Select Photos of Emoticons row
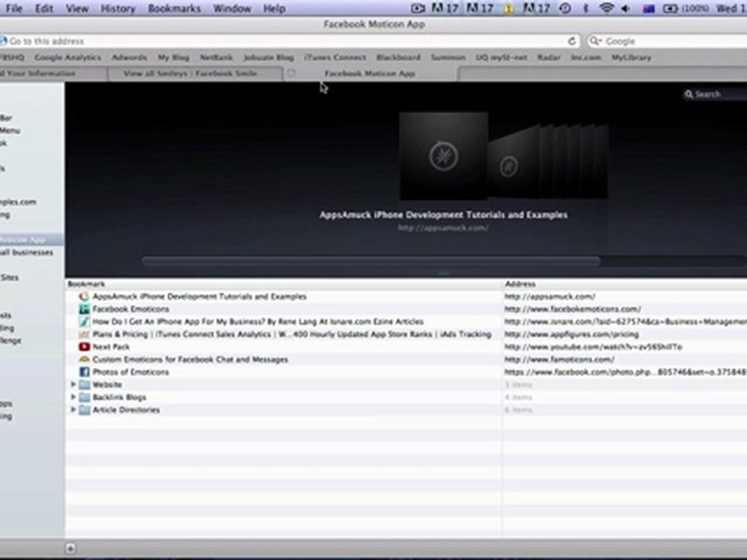 406,372
